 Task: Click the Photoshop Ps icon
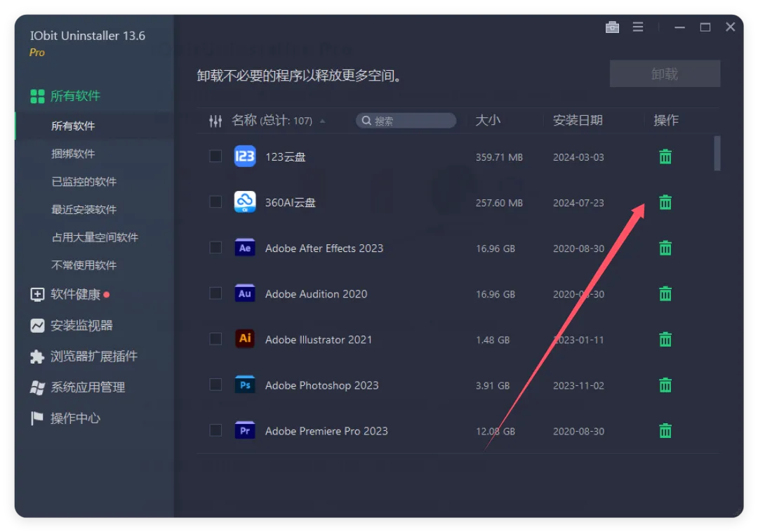(245, 385)
